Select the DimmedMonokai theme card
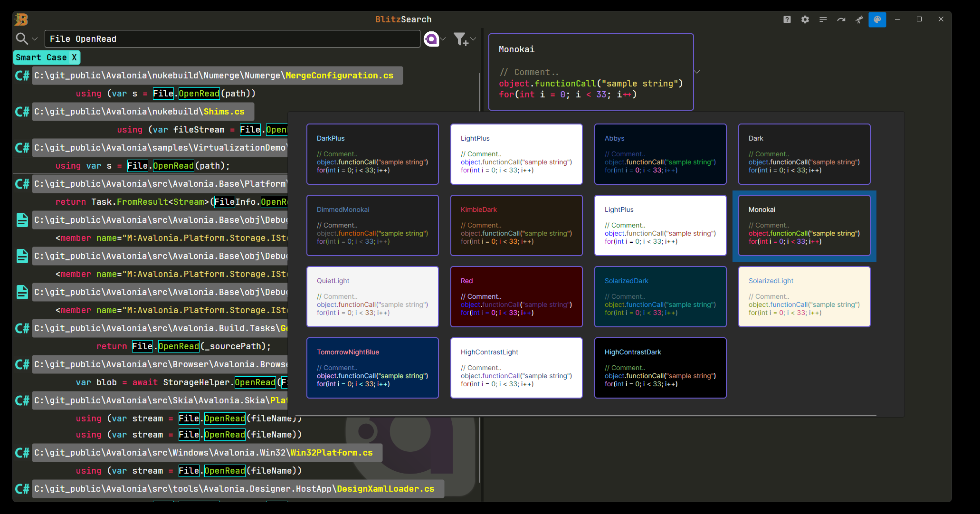The image size is (980, 514). 372,225
